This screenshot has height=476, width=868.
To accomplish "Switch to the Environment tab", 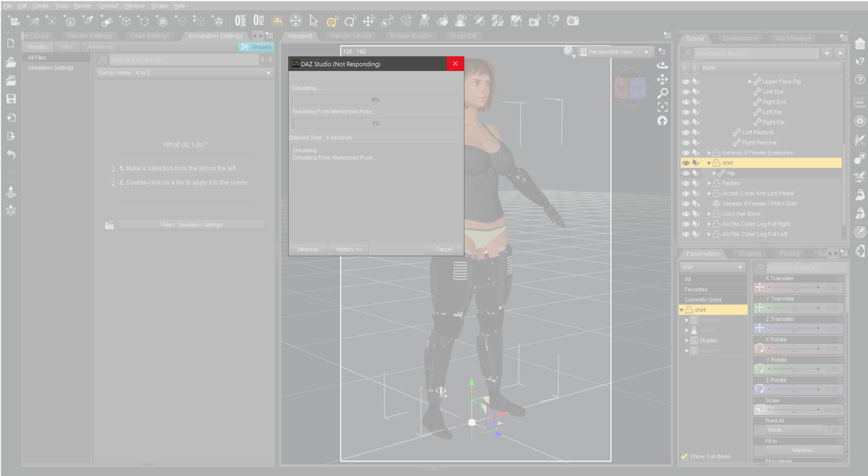I will (741, 39).
